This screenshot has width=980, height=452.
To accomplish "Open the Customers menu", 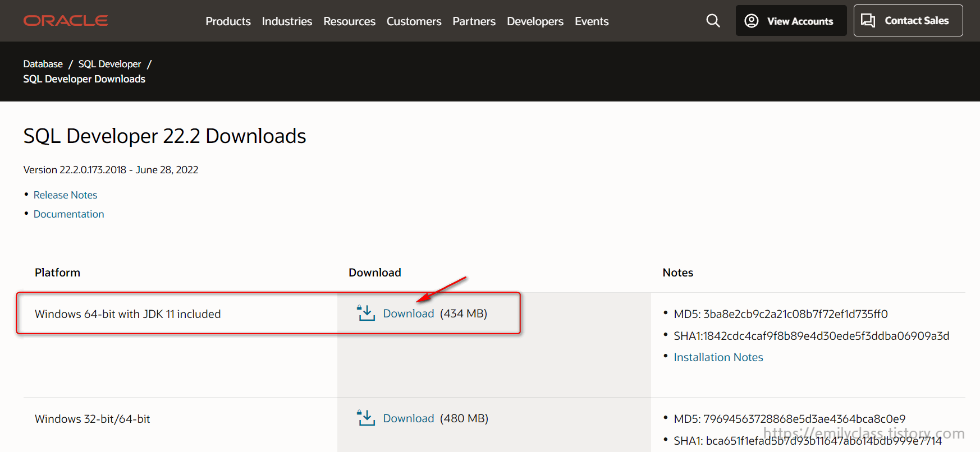I will pos(414,21).
